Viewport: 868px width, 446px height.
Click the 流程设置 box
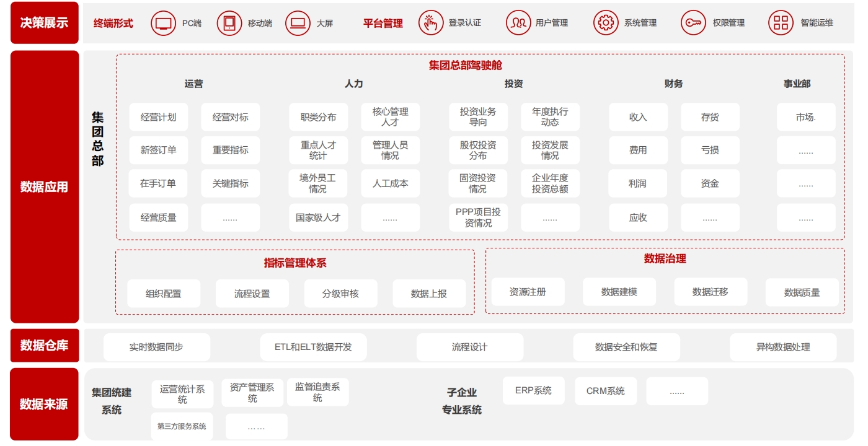pyautogui.click(x=252, y=294)
